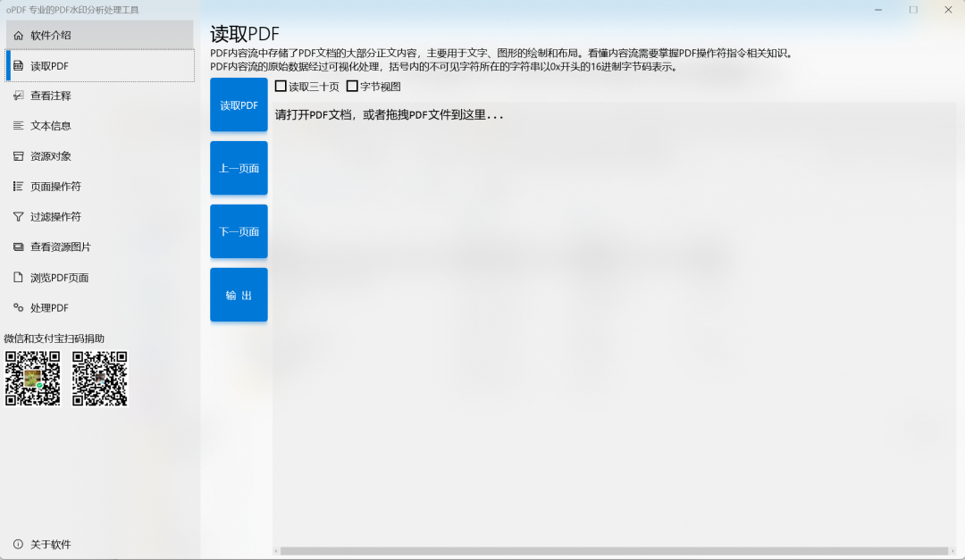This screenshot has height=560, width=965.
Task: Switch to the 软件介绍 section
Action: point(54,35)
